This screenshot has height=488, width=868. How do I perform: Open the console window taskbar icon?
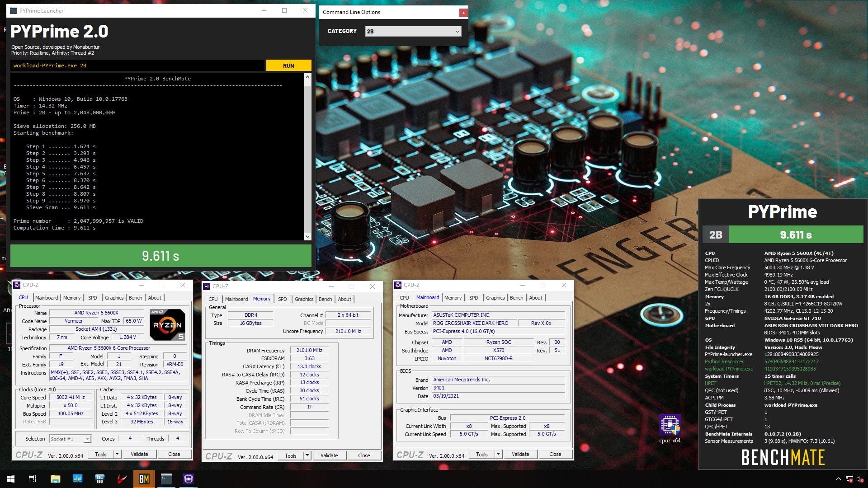pyautogui.click(x=166, y=479)
